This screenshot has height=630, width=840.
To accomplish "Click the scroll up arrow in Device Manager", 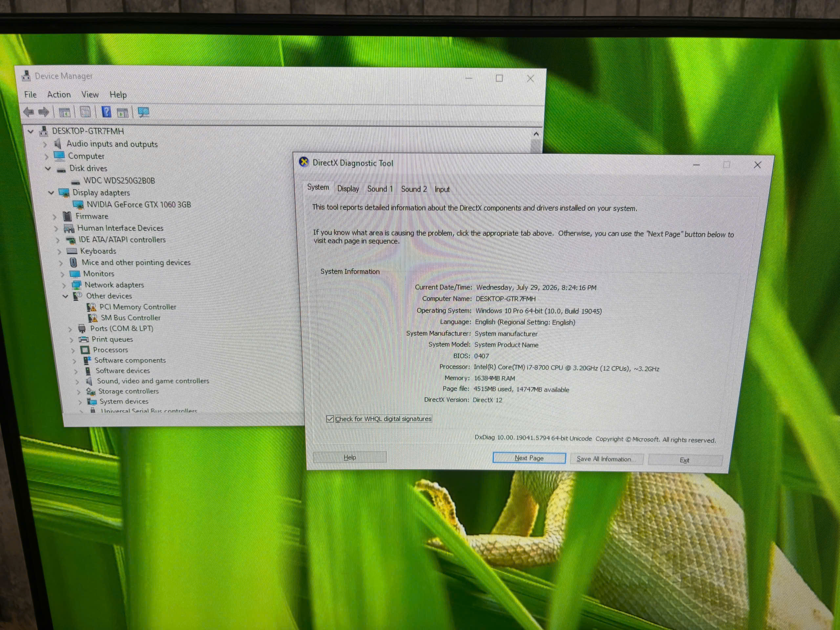I will tap(536, 134).
